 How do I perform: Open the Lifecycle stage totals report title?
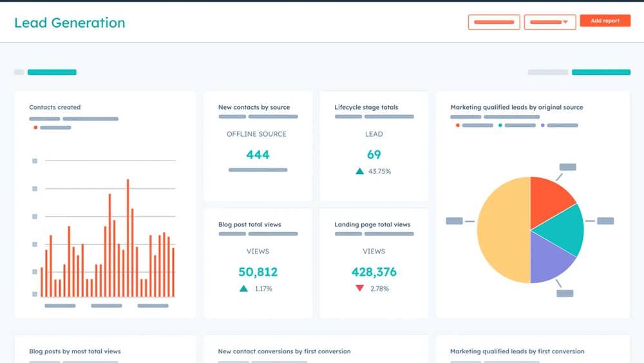[366, 107]
